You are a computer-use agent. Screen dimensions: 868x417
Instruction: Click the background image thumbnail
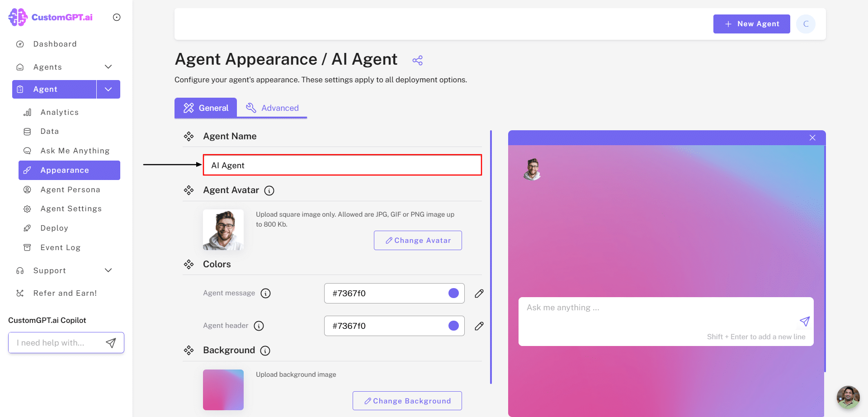click(223, 389)
